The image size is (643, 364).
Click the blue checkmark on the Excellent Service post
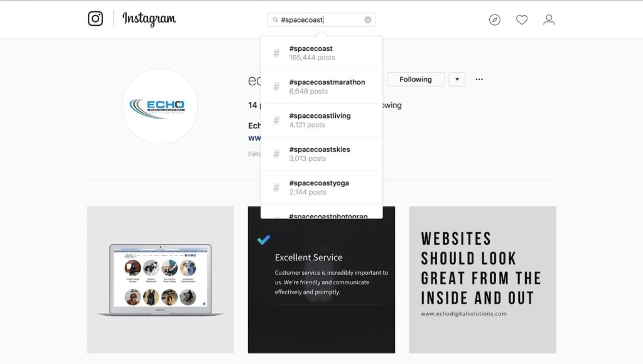tap(264, 239)
